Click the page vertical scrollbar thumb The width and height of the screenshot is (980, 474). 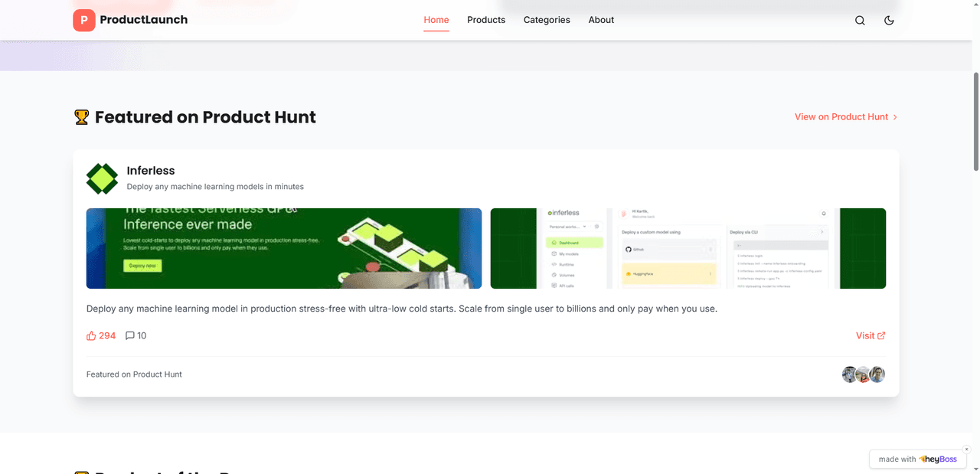[975, 123]
